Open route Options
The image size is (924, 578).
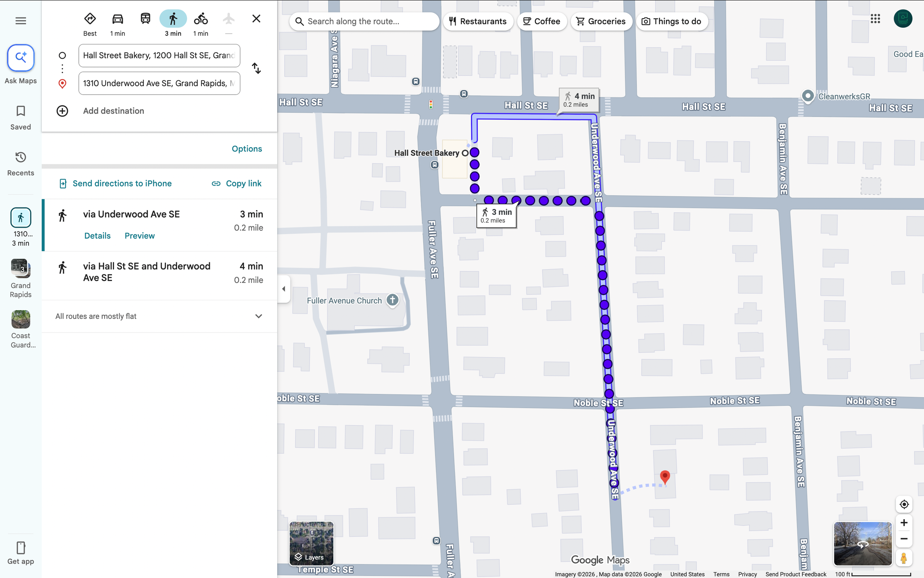click(247, 149)
